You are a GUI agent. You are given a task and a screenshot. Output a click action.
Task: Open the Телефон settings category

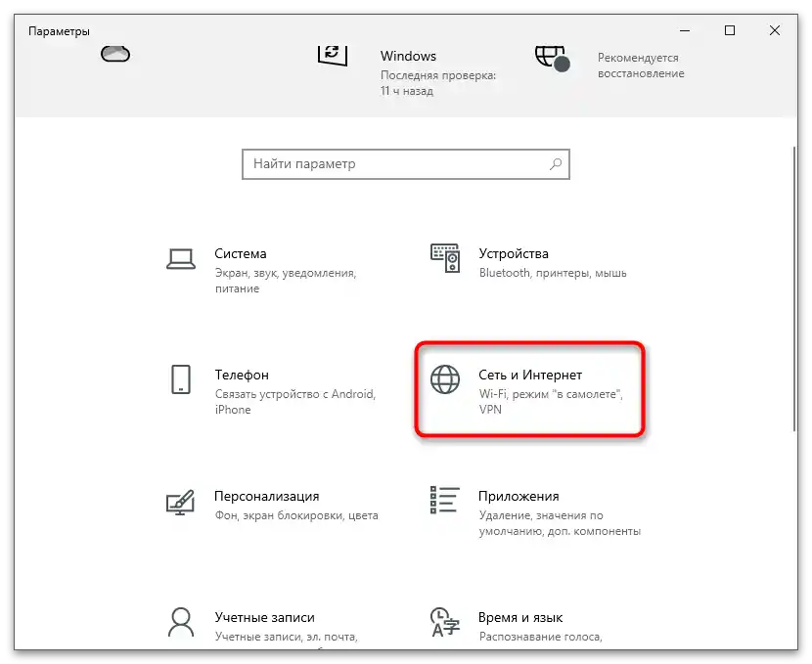coord(271,392)
